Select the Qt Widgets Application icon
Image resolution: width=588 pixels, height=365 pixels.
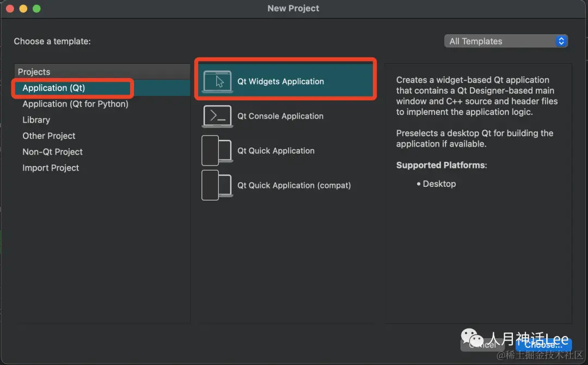click(217, 81)
